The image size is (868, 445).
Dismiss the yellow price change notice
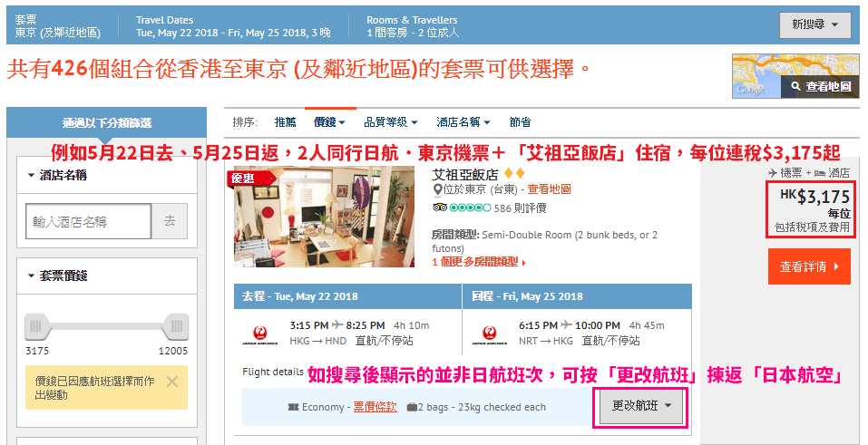click(x=172, y=382)
